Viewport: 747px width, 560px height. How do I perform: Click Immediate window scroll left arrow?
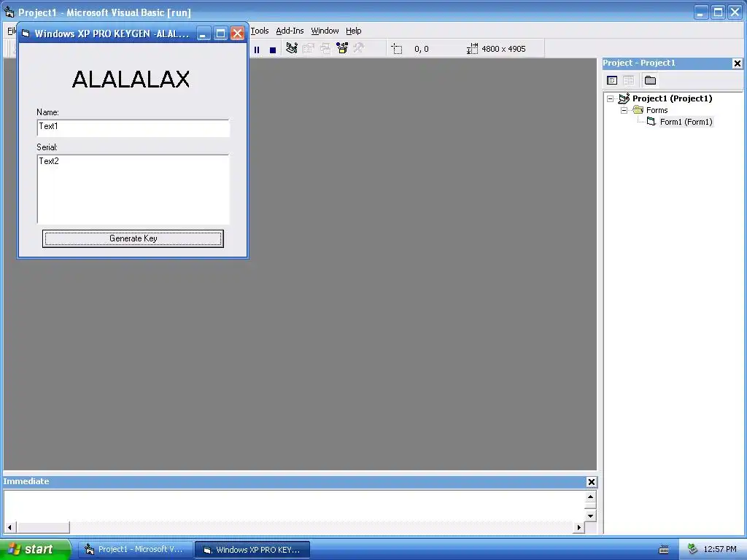point(9,527)
